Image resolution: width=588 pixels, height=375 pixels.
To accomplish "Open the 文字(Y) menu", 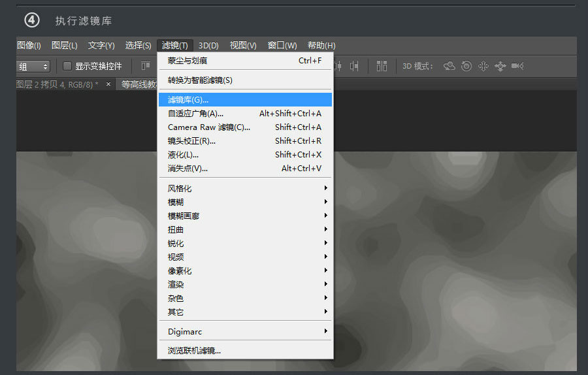I will [101, 45].
